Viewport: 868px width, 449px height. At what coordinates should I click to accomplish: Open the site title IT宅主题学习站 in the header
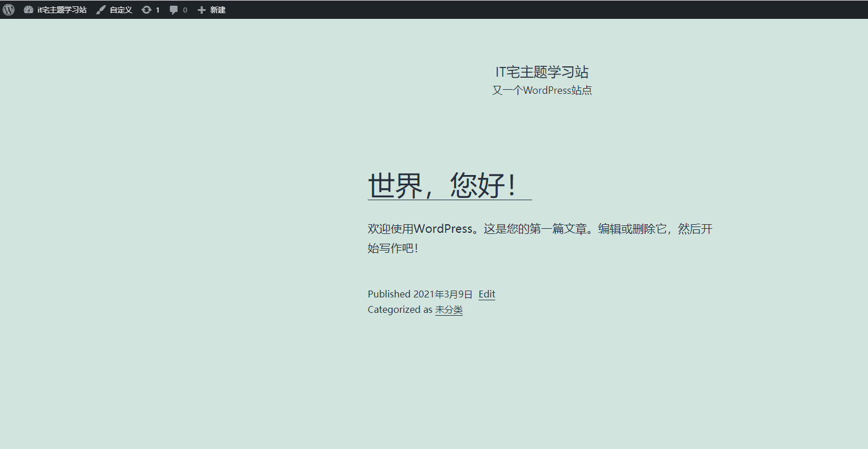(542, 72)
